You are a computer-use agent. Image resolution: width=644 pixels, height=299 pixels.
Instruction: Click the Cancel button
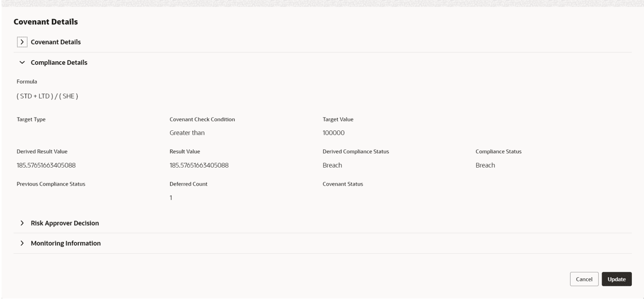pos(584,279)
